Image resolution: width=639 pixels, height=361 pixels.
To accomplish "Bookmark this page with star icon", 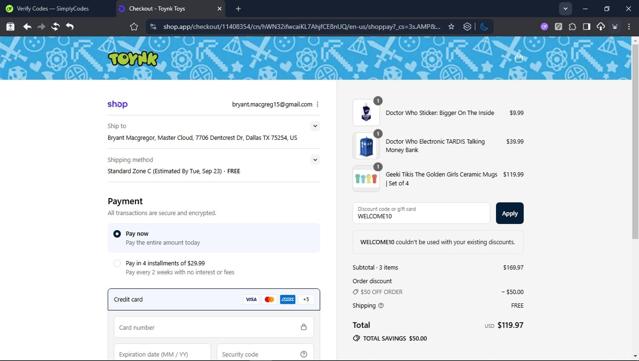I will pos(451,26).
